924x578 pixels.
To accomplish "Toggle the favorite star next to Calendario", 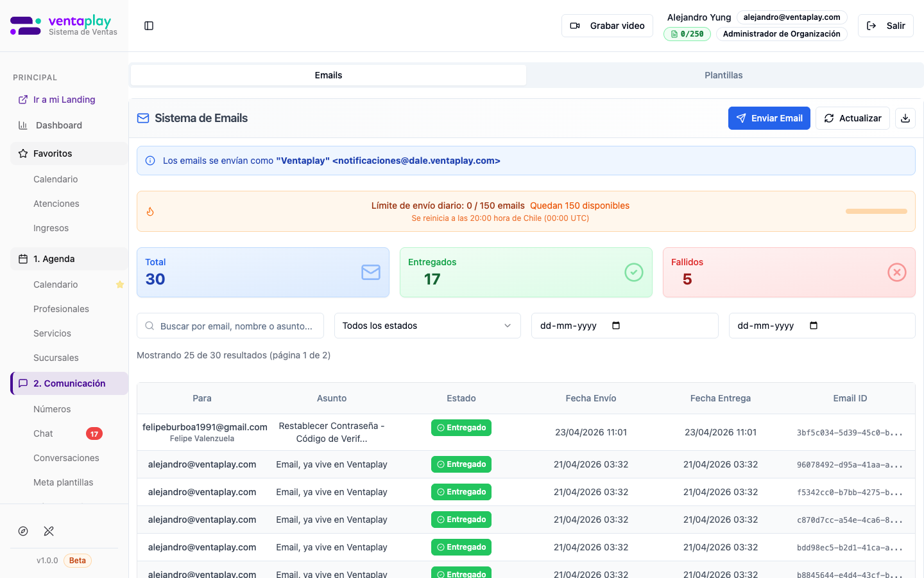I will click(120, 285).
